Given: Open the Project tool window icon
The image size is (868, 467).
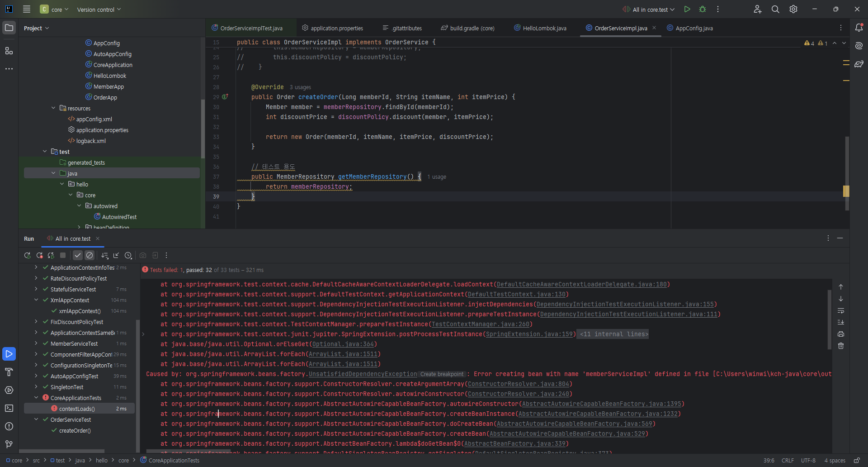Looking at the screenshot, I should (9, 28).
